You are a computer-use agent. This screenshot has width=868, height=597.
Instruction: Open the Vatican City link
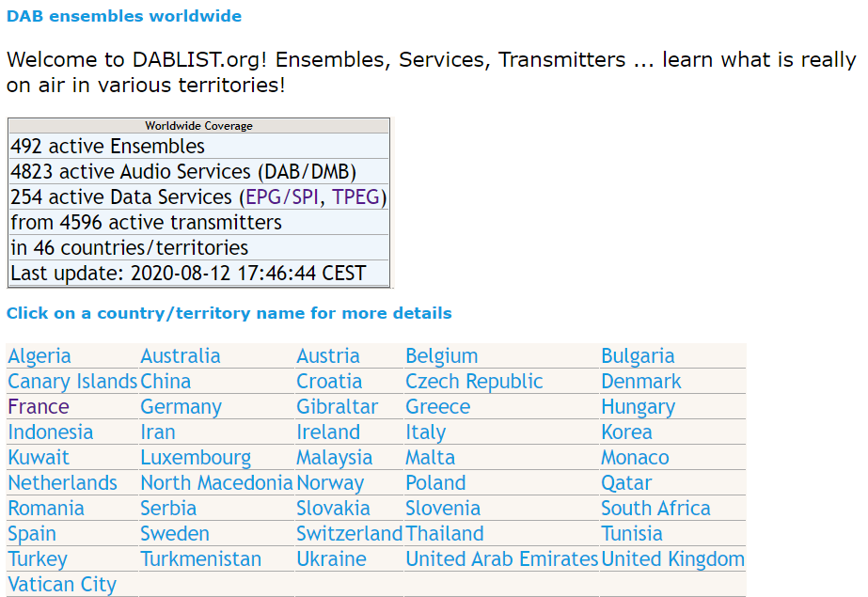click(62, 585)
